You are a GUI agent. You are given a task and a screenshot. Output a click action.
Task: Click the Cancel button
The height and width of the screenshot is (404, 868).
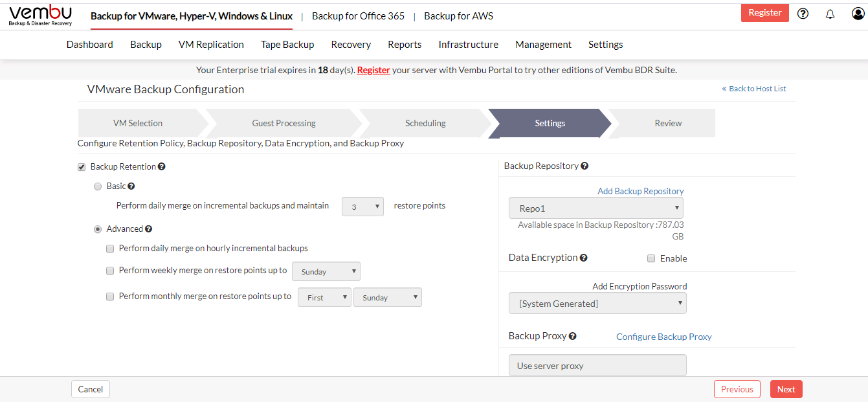point(91,389)
